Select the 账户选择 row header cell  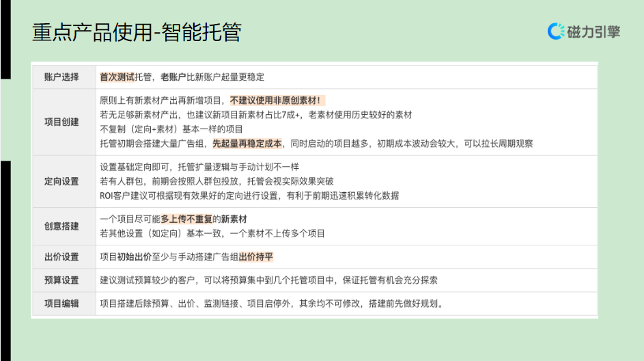(62, 77)
